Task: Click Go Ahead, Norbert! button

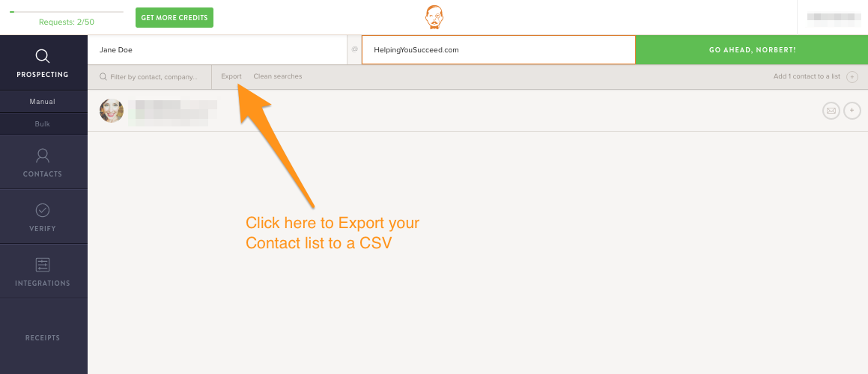Action: (x=752, y=50)
